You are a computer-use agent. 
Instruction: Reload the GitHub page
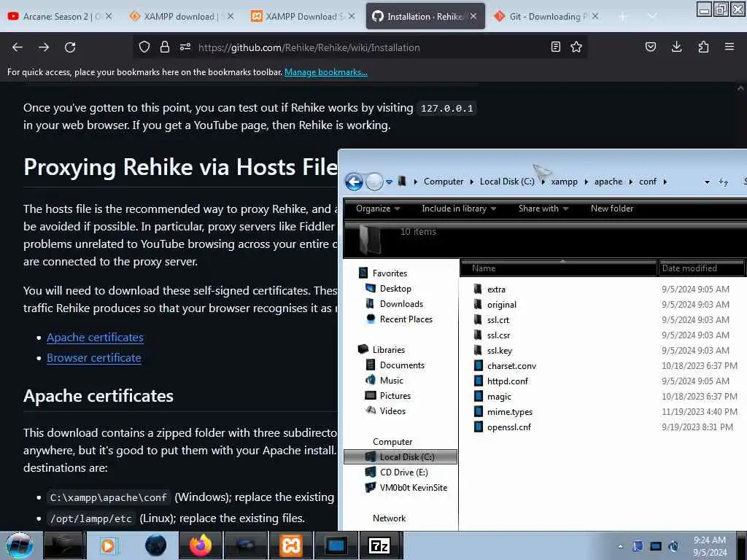(70, 47)
